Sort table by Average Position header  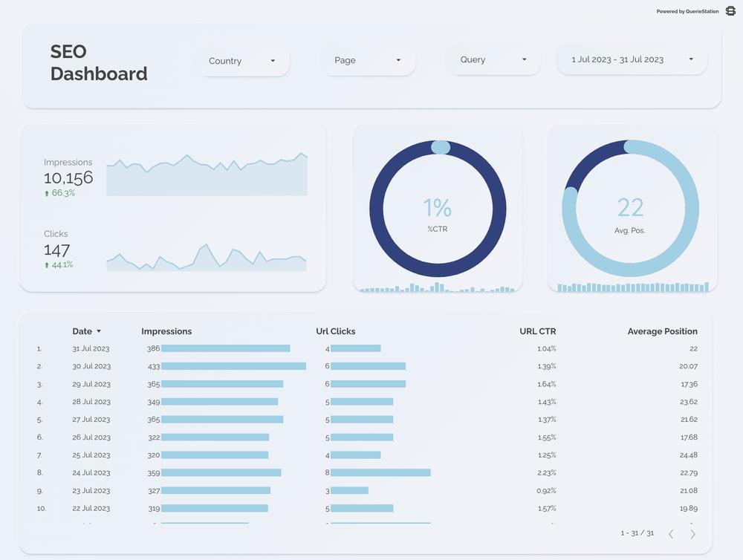[663, 331]
